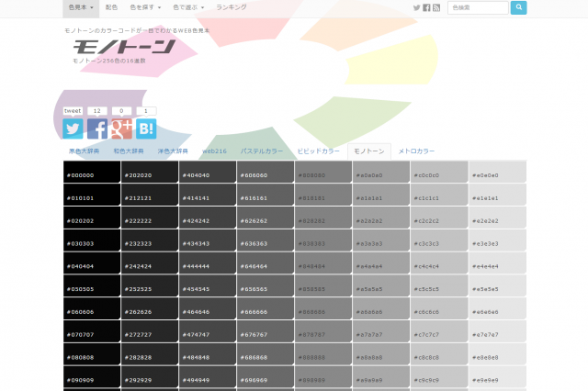The height and width of the screenshot is (391, 588).
Task: Open the 色で遊ぶ dropdown menu
Action: click(x=190, y=7)
